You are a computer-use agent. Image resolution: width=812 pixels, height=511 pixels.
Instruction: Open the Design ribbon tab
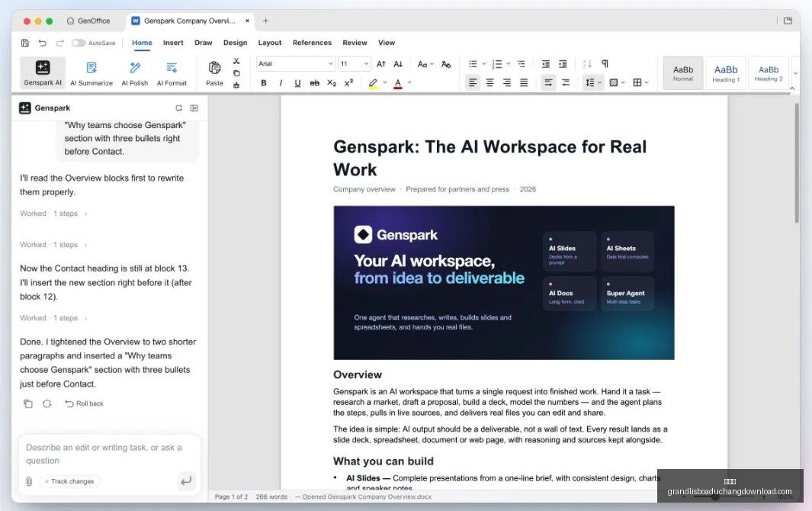[235, 43]
